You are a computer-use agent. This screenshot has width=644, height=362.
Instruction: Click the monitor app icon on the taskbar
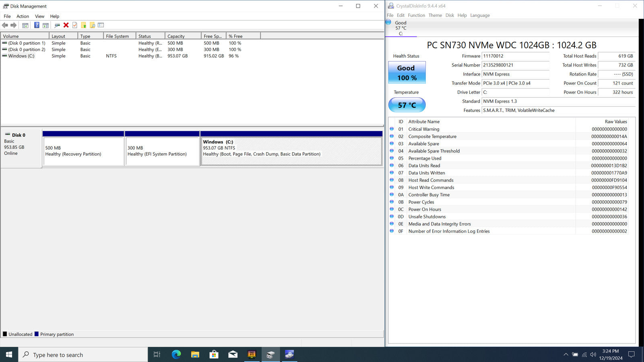[x=252, y=354]
